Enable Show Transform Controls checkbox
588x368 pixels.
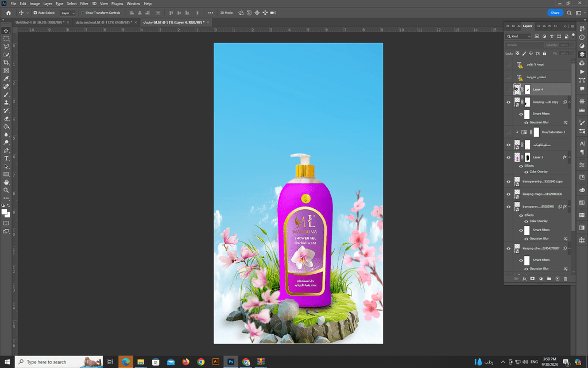tap(83, 13)
